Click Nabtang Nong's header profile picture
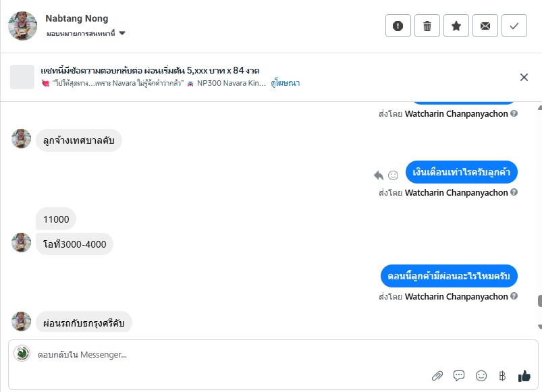The image size is (542, 392). (22, 26)
